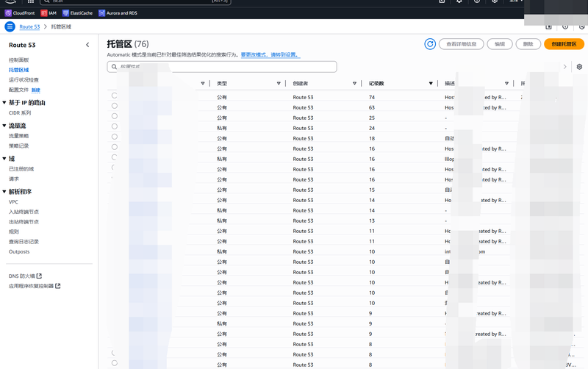Click the 编辑 button

point(500,44)
